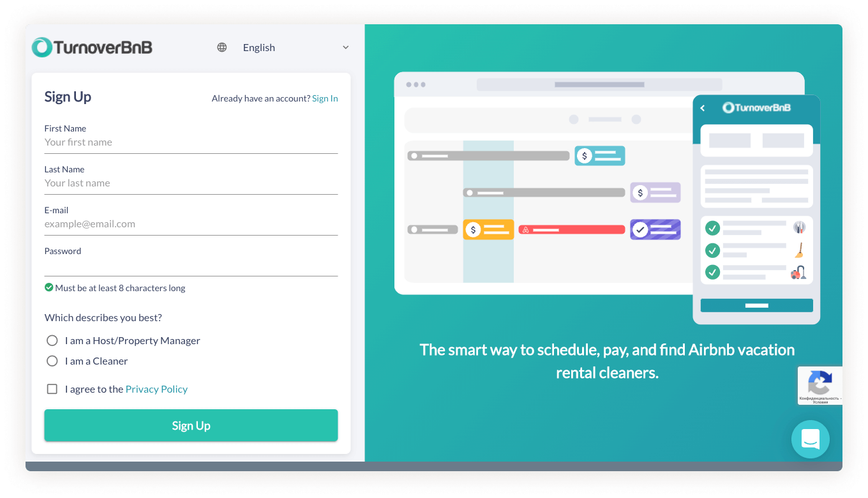This screenshot has height=498, width=868.
Task: Click "Must be at least 8 characters long"
Action: click(120, 288)
